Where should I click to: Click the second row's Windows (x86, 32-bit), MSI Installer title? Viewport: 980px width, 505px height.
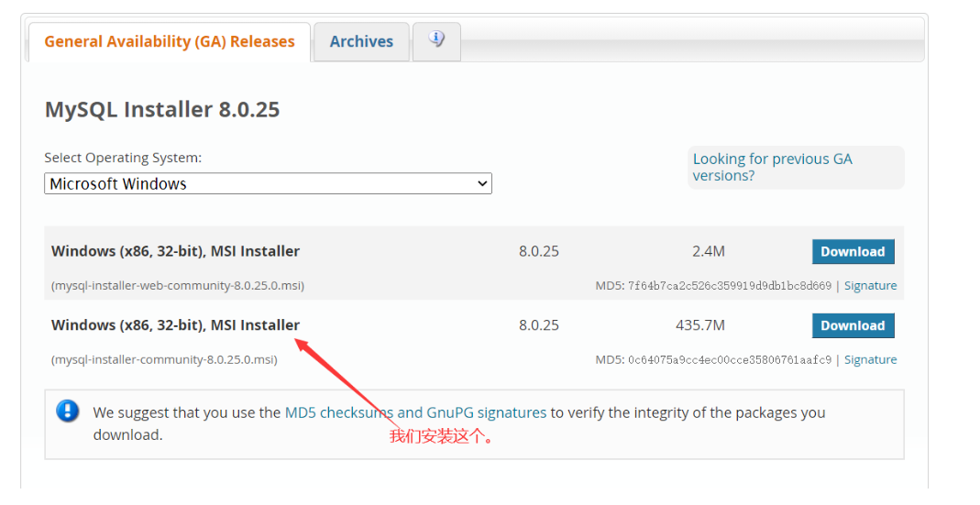point(176,325)
